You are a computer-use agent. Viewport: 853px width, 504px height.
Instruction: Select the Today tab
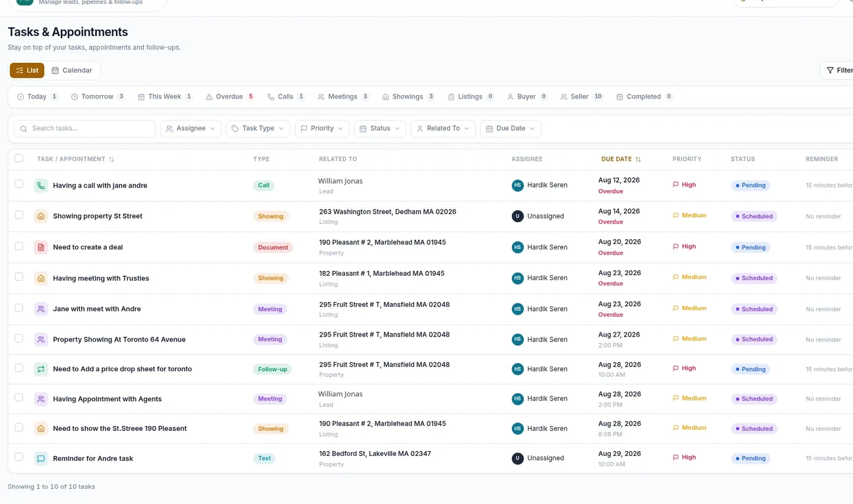(37, 97)
